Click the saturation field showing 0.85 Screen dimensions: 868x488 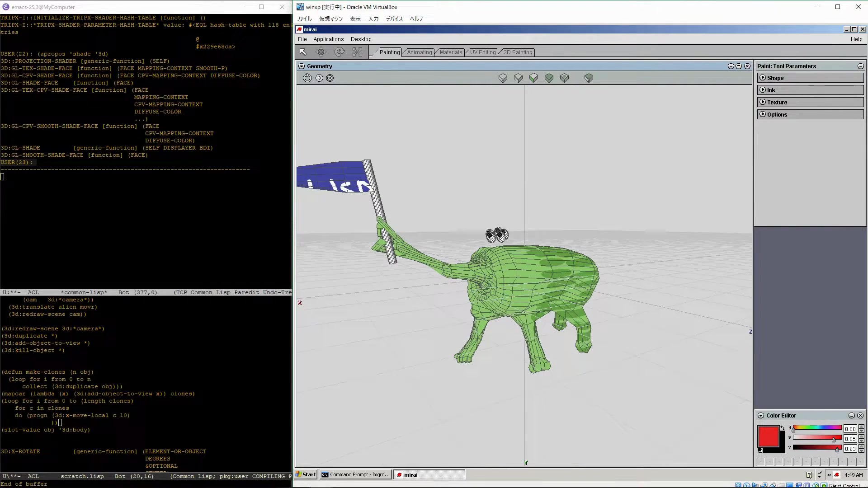[850, 439]
